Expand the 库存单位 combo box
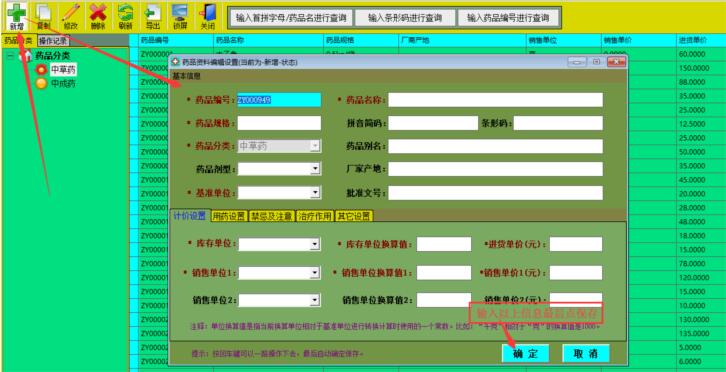The height and width of the screenshot is (372, 726). (315, 244)
